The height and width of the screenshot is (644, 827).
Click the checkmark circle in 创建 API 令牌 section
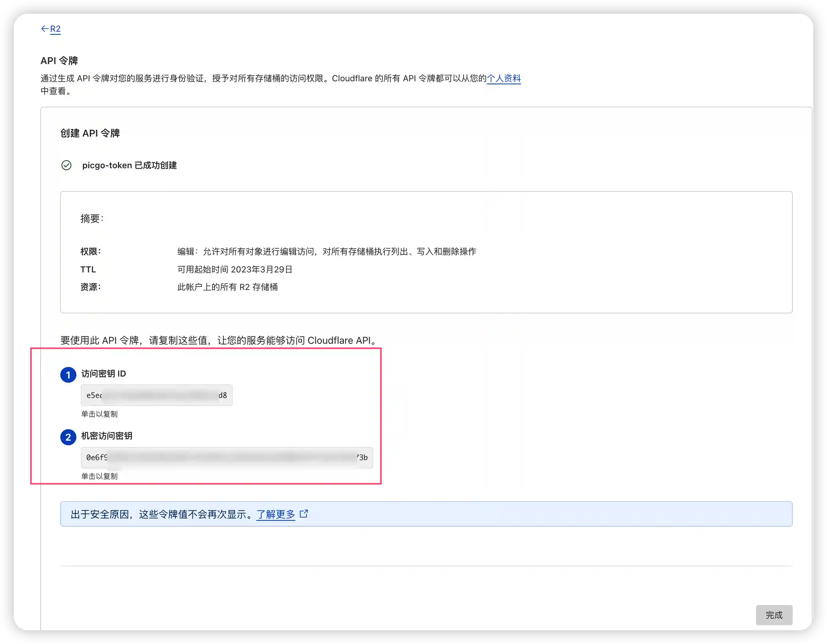(67, 166)
